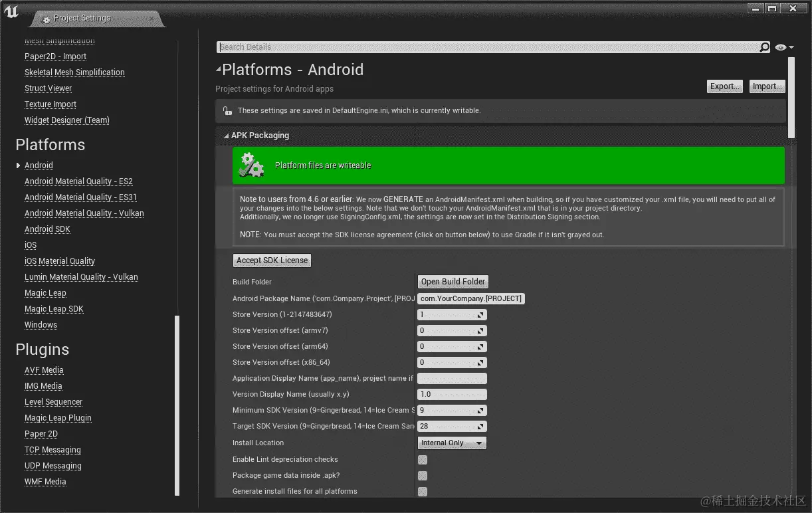This screenshot has width=812, height=513.
Task: Open Paper2D - Import settings
Action: tap(56, 56)
